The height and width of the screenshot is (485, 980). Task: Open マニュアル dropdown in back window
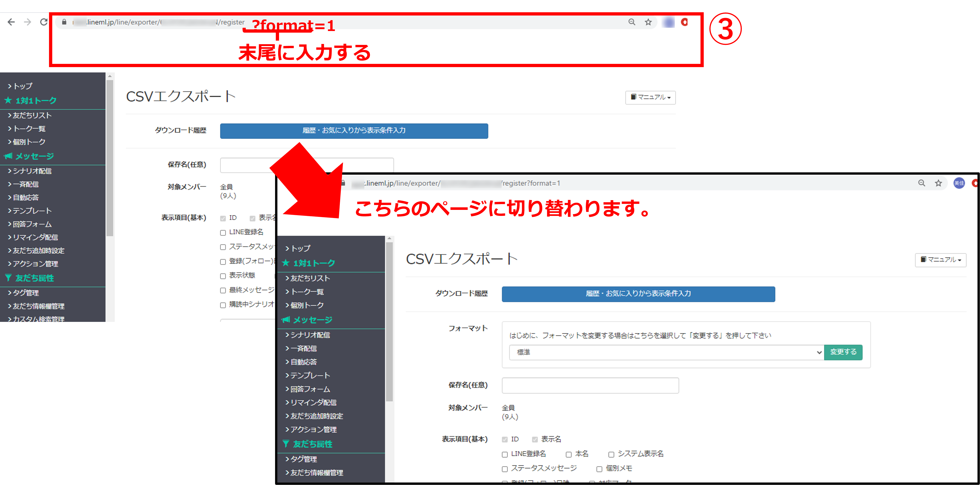pos(651,97)
